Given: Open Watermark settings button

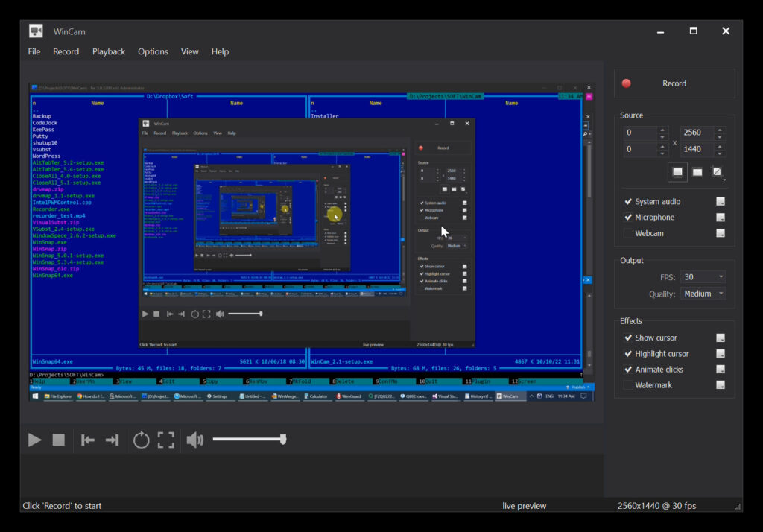Looking at the screenshot, I should (721, 385).
